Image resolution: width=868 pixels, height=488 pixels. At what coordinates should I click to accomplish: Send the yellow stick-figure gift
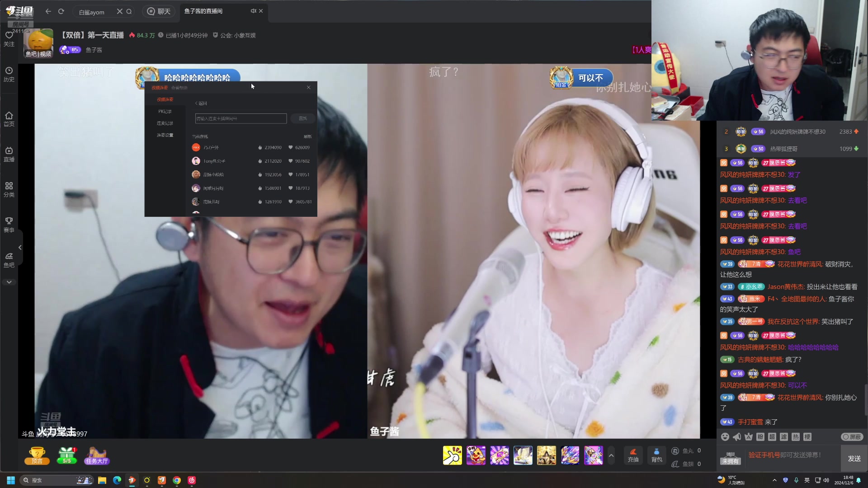(x=452, y=455)
